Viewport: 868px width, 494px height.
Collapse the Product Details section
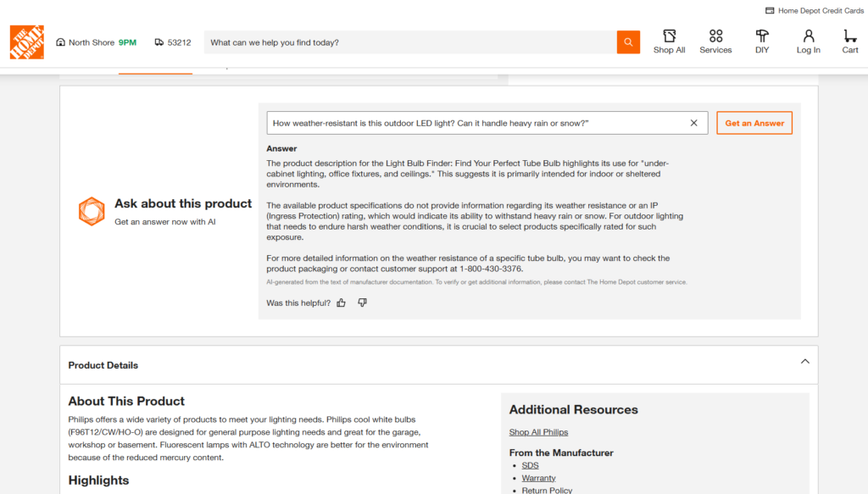[x=804, y=360]
